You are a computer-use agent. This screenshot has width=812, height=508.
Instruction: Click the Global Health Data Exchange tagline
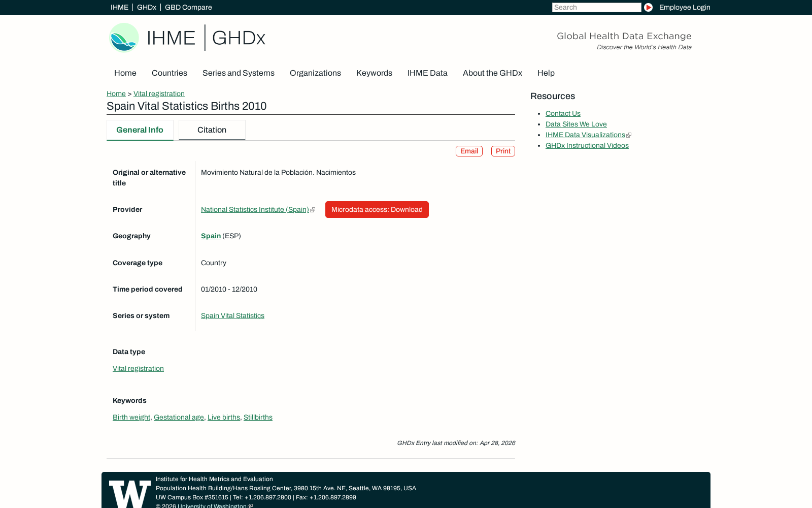(624, 36)
